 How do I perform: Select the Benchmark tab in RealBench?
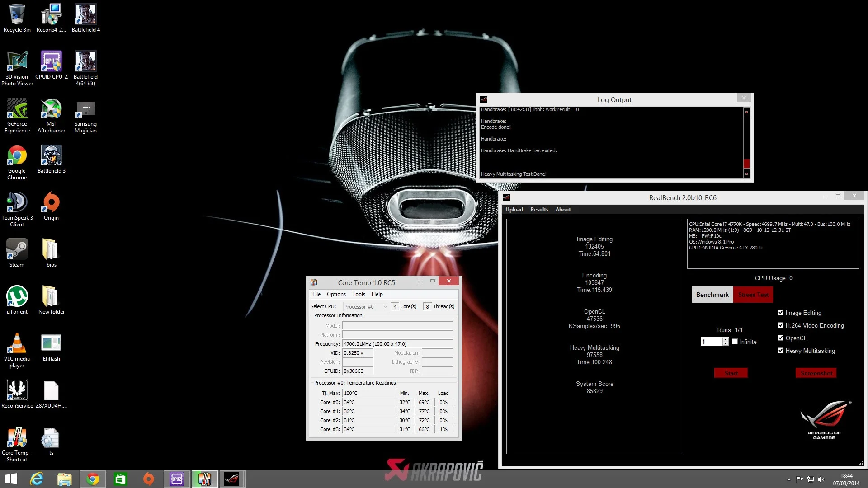pos(712,295)
